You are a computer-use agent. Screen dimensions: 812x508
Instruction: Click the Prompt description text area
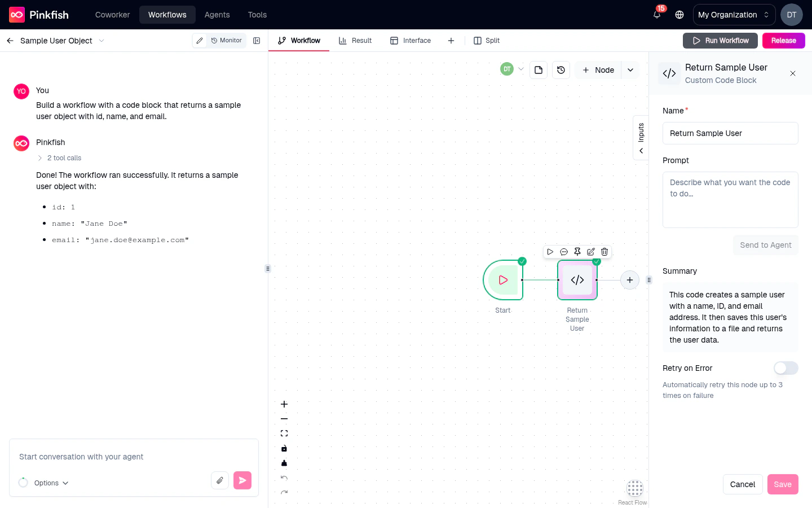[x=730, y=199]
